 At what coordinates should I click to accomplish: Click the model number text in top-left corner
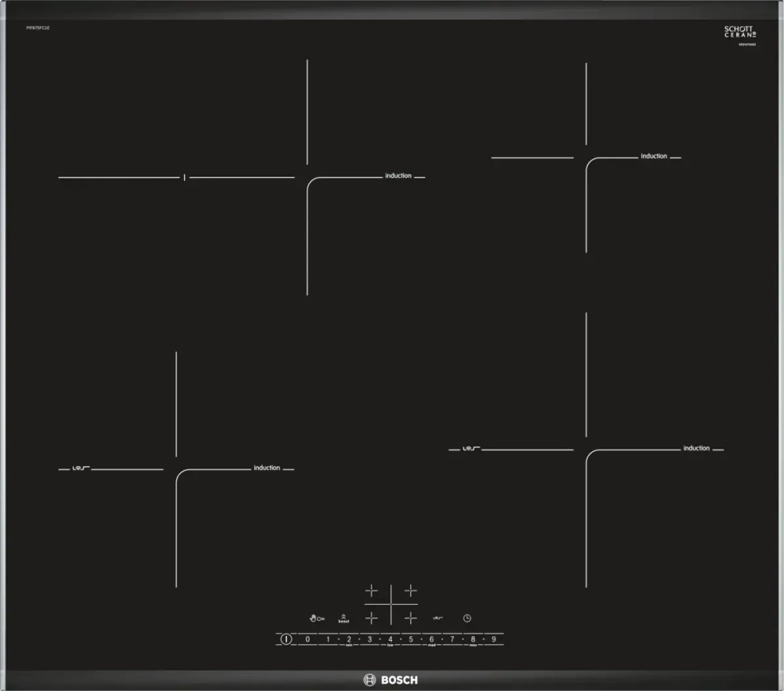click(x=38, y=28)
